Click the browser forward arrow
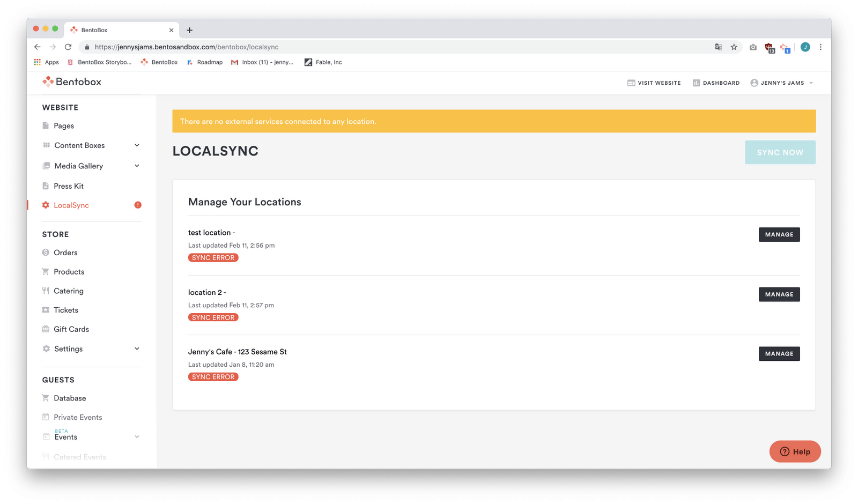858x504 pixels. pyautogui.click(x=53, y=47)
